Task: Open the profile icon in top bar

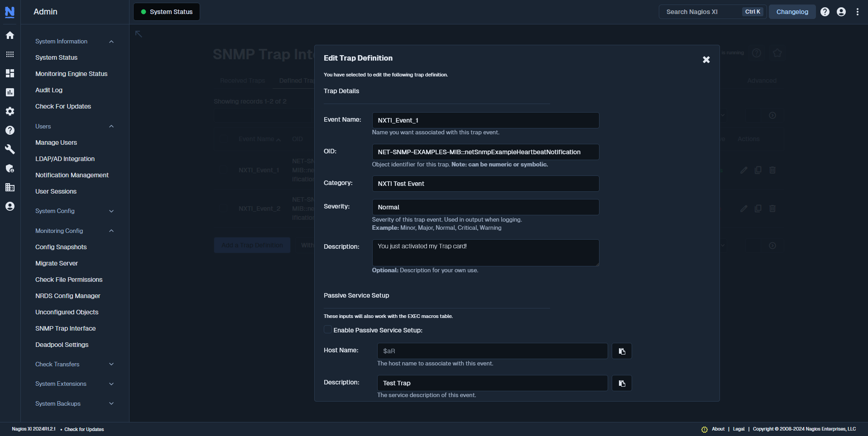Action: coord(841,12)
